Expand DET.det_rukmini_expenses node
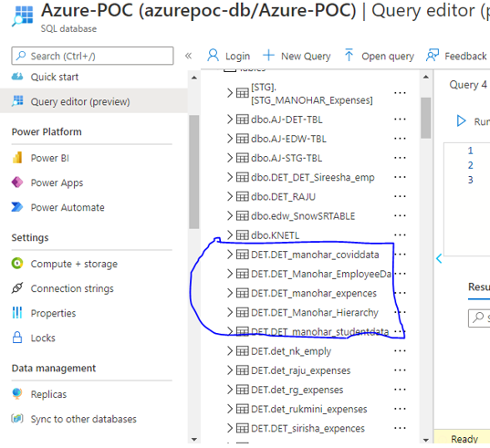The image size is (490, 448). click(230, 409)
